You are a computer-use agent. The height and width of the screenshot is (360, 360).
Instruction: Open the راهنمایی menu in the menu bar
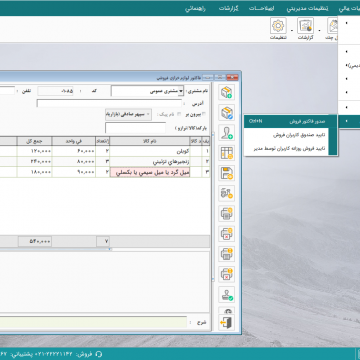pyautogui.click(x=195, y=9)
